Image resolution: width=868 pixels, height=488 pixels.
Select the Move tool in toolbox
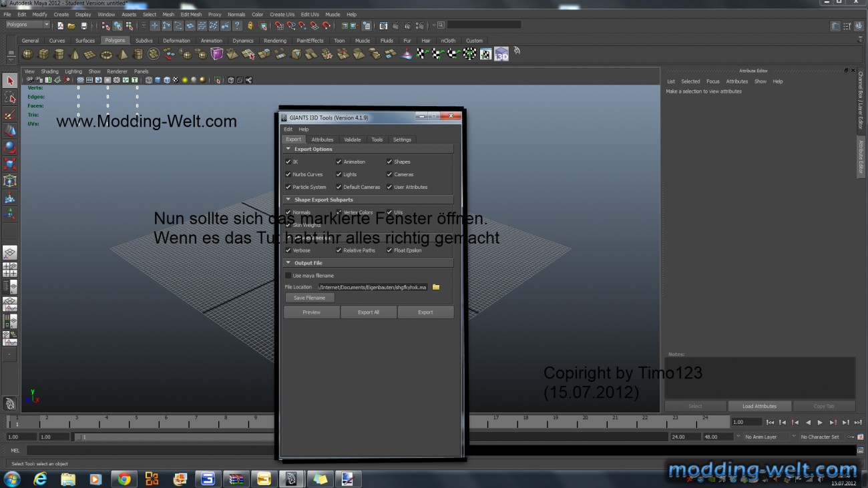pyautogui.click(x=9, y=131)
